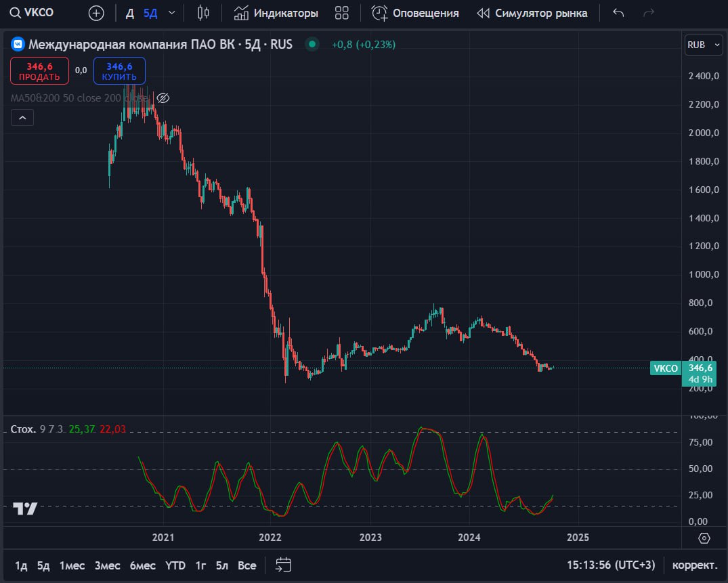The width and height of the screenshot is (728, 583).
Task: Toggle коррект. adjustment option
Action: (695, 565)
